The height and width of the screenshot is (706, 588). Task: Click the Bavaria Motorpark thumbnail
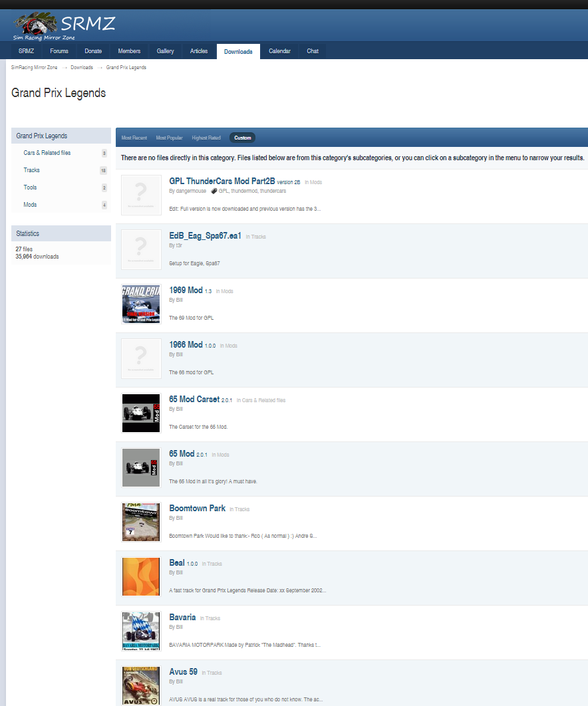(141, 631)
